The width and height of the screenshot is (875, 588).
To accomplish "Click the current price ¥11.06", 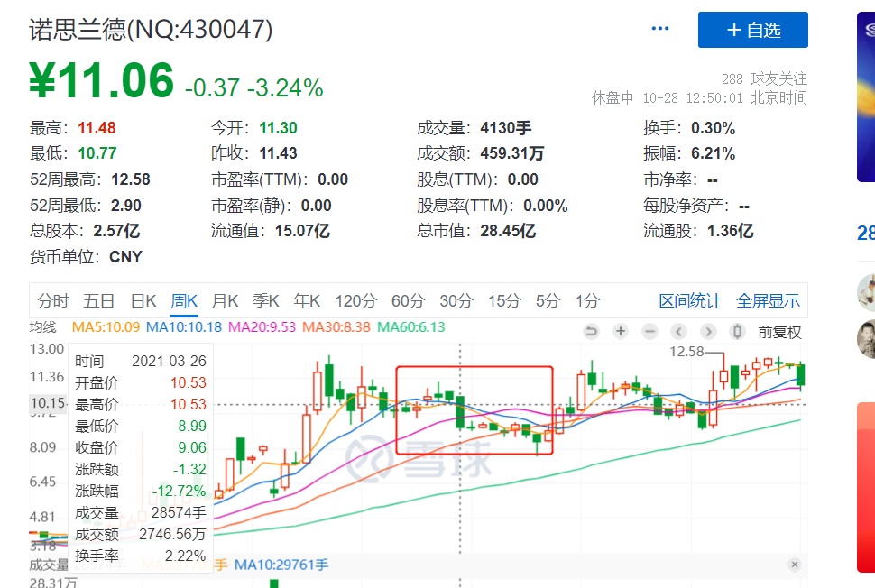I will point(102,80).
